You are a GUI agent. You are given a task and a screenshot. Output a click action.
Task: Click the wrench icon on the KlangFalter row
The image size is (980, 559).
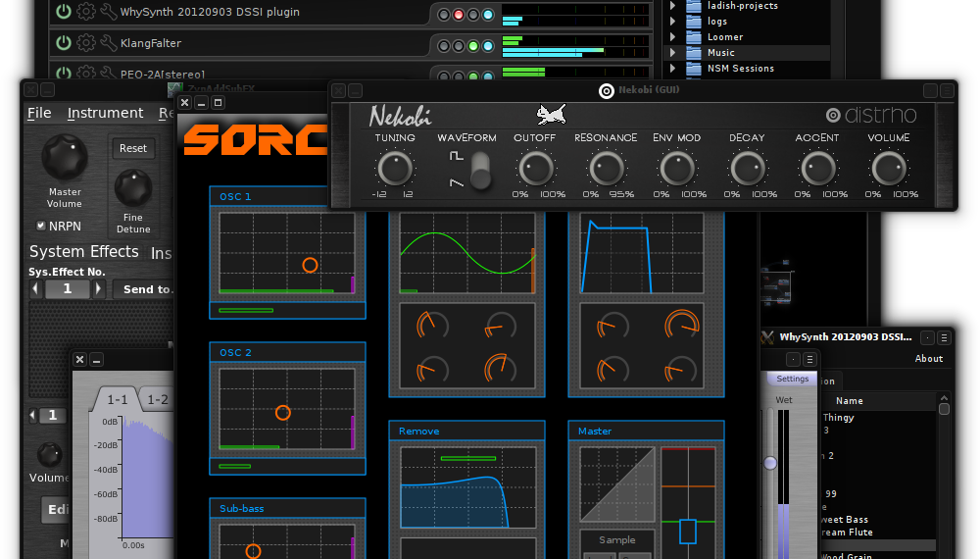[x=107, y=43]
